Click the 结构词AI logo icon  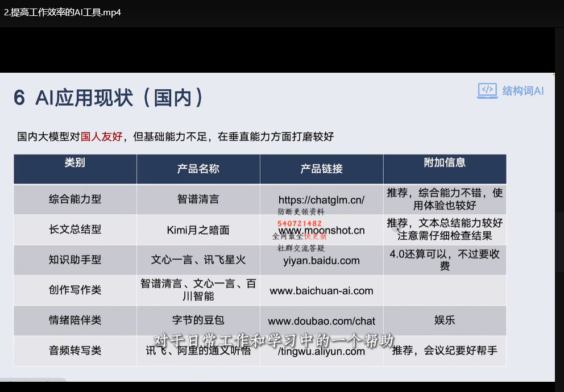click(x=487, y=90)
